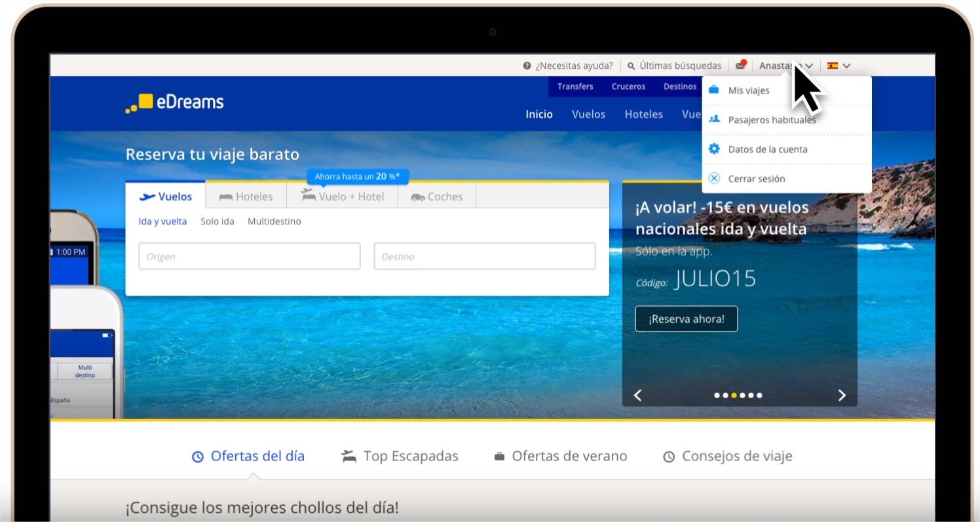This screenshot has width=980, height=522.
Task: Click the clock icon beside Consejos de viaje
Action: 669,457
